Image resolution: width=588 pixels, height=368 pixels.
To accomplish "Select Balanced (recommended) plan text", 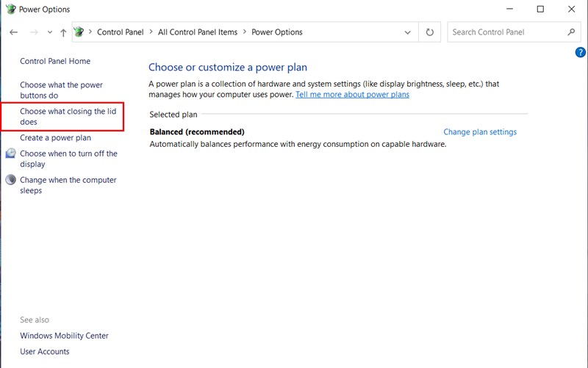I will [197, 132].
